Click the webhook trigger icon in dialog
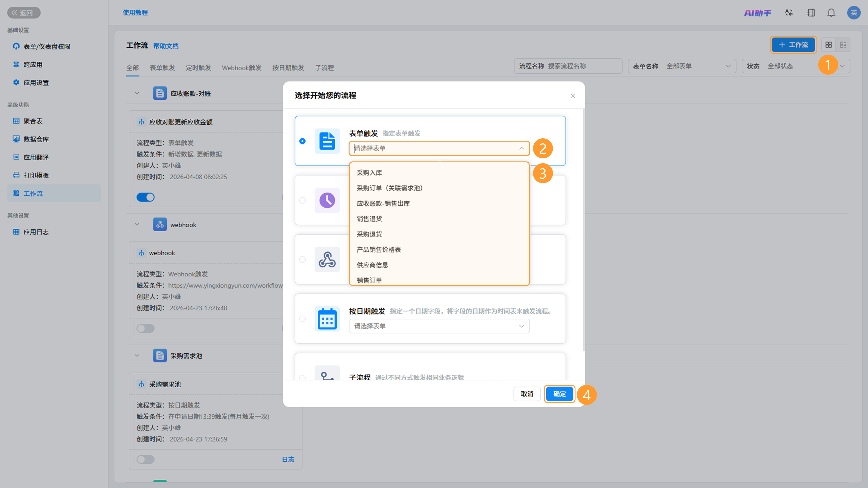This screenshot has height=488, width=868. (x=327, y=260)
